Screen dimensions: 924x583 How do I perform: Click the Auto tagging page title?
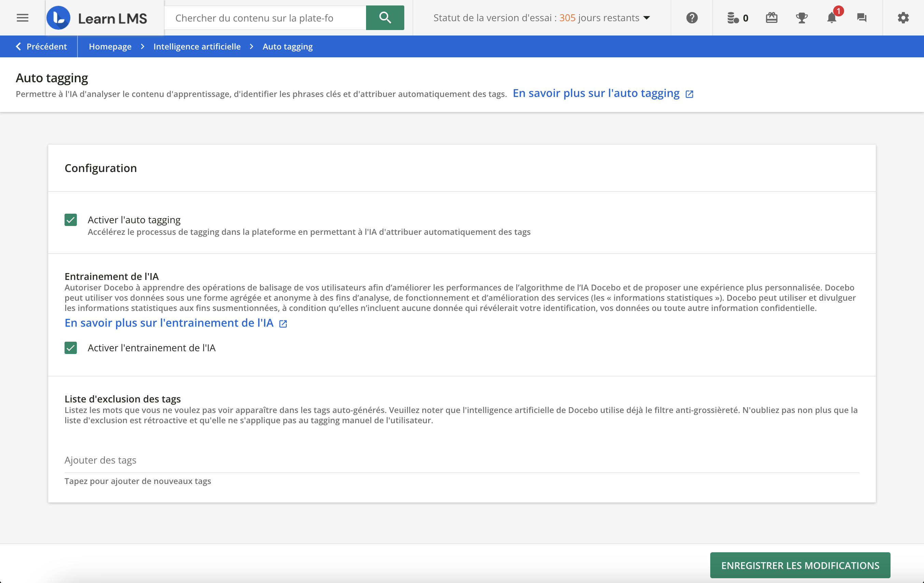click(52, 78)
